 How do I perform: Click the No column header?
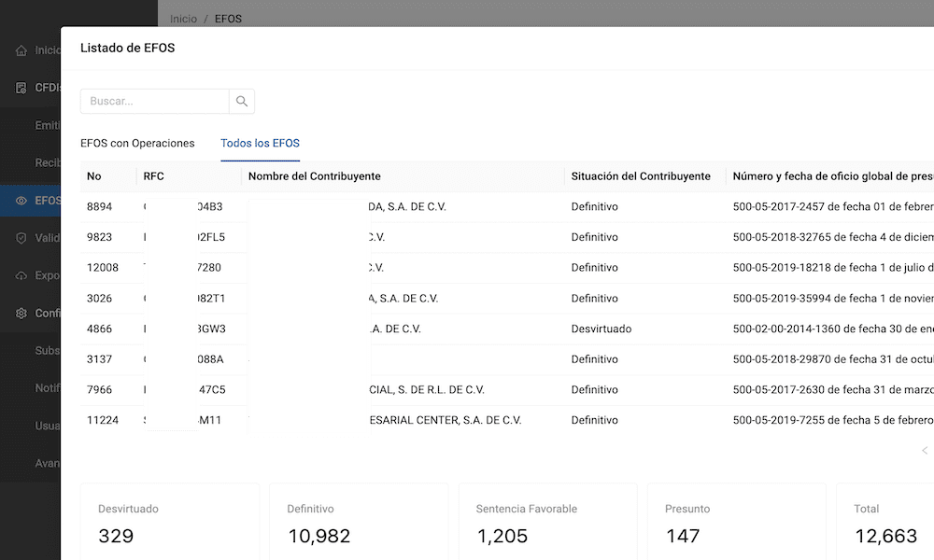pos(94,176)
